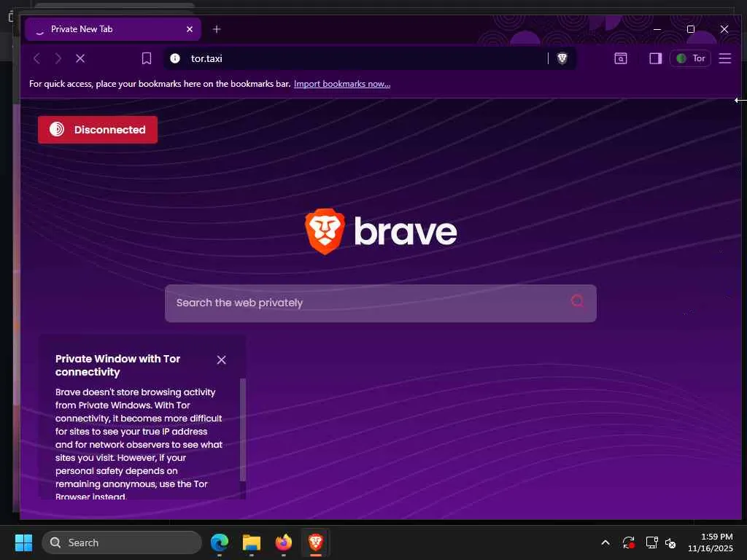This screenshot has height=560, width=747.
Task: Click the magnifier icon in search box
Action: point(577,301)
